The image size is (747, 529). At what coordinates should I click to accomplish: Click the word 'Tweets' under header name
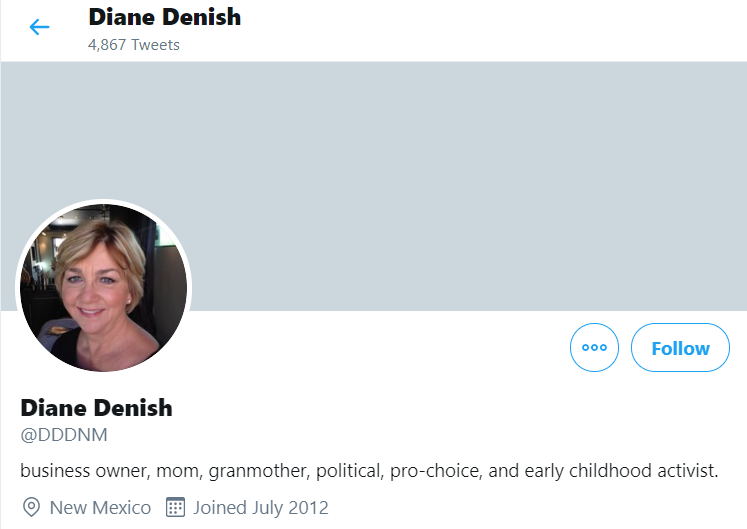[156, 45]
